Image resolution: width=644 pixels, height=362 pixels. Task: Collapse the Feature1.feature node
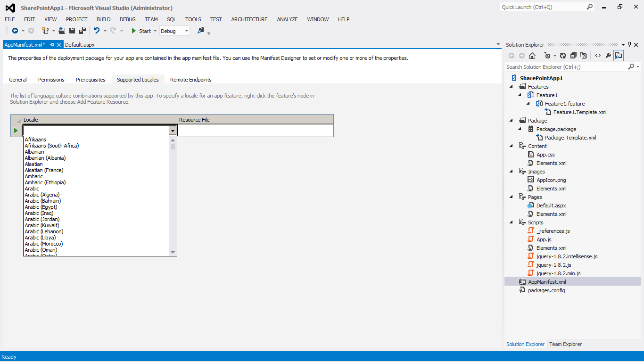(x=528, y=104)
